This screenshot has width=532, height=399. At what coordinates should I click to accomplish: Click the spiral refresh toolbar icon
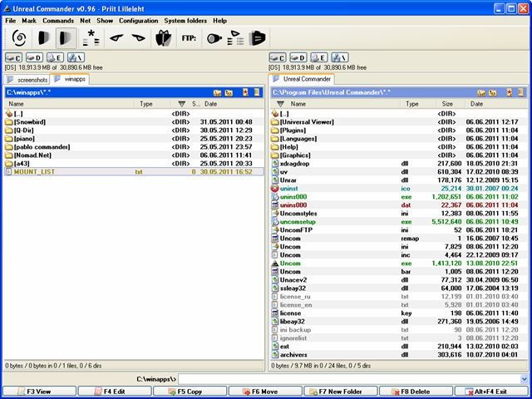pyautogui.click(x=19, y=37)
